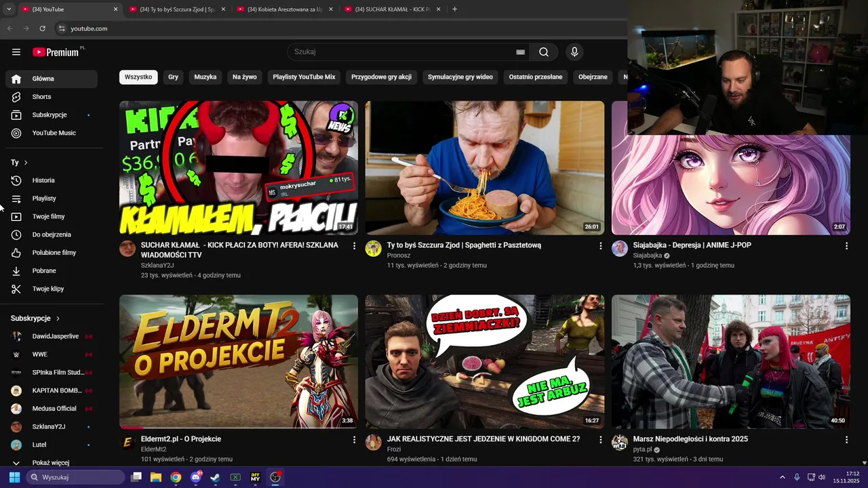Show hidden system tray icons
This screenshot has width=868, height=488.
(x=782, y=477)
